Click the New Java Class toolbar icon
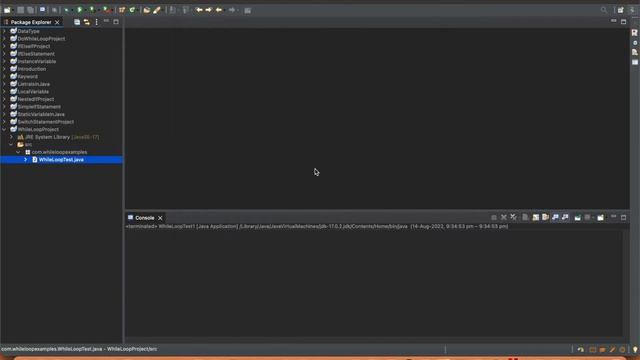Image resolution: width=640 pixels, height=360 pixels. click(132, 10)
